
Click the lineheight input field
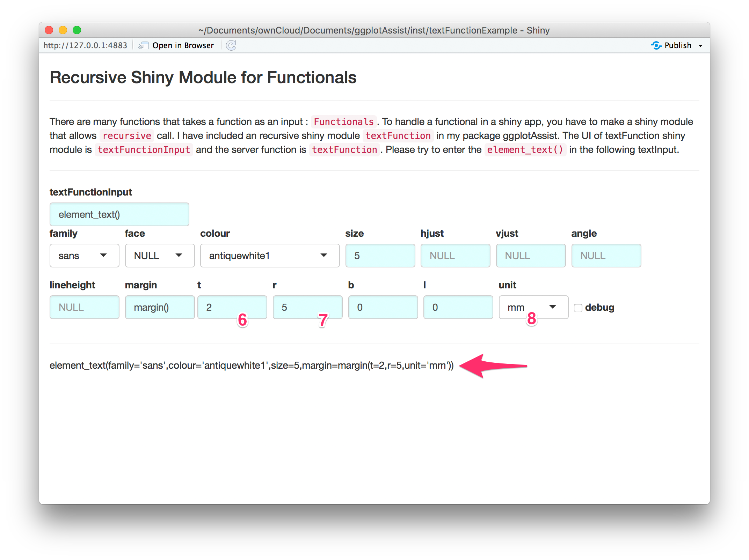pos(84,307)
